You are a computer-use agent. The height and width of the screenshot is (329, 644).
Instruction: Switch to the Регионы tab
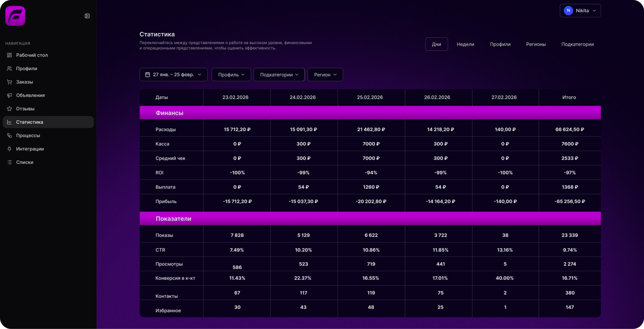536,44
